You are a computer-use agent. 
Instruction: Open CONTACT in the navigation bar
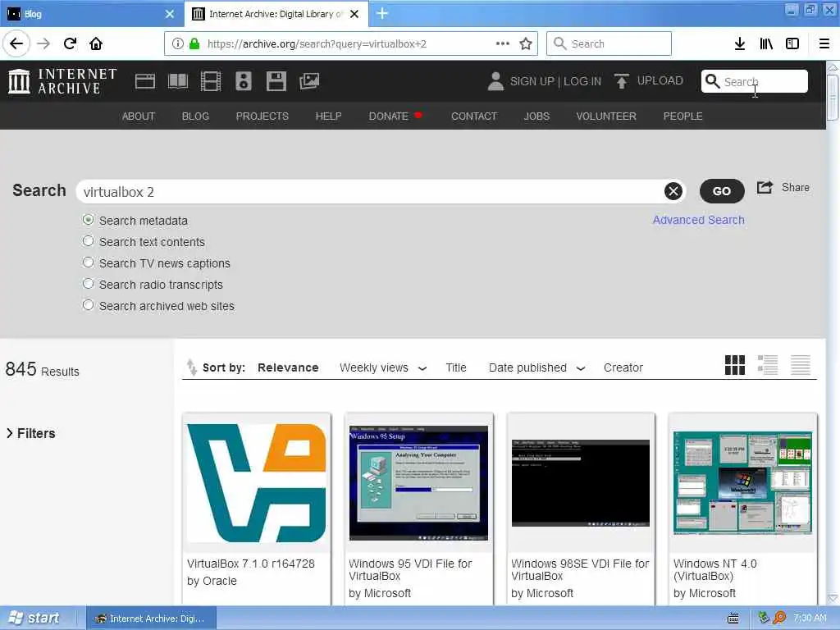pos(474,116)
